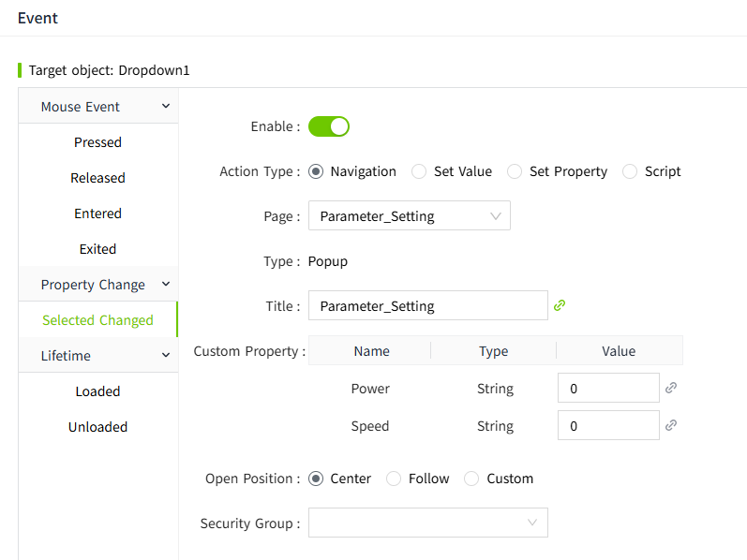Set Open Position to Follow
Image resolution: width=747 pixels, height=560 pixels.
[x=394, y=479]
